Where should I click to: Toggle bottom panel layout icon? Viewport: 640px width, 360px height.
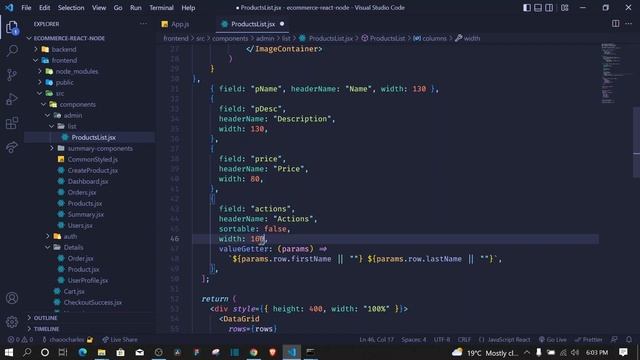point(538,8)
